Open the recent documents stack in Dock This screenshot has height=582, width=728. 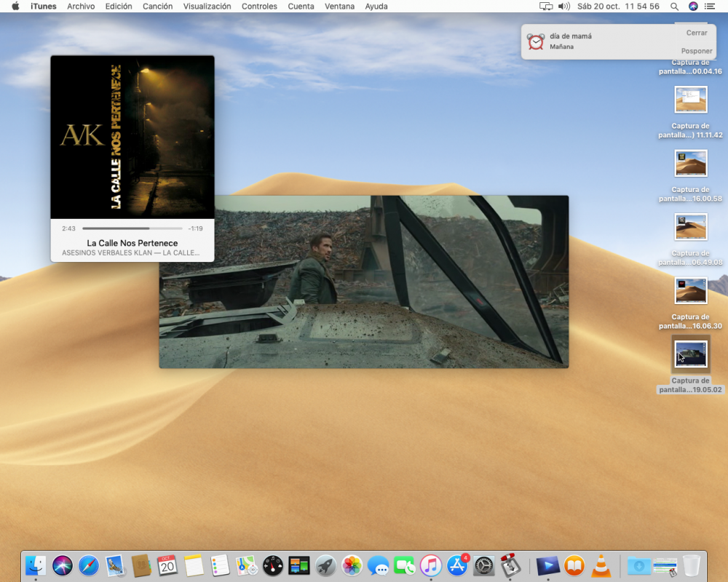[665, 566]
